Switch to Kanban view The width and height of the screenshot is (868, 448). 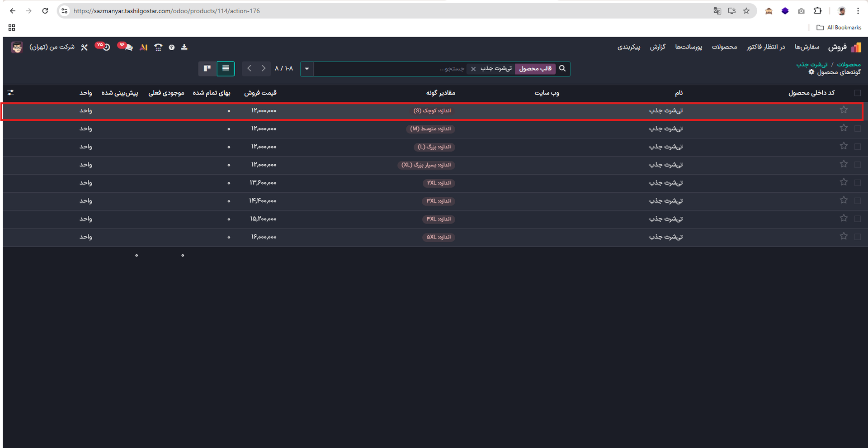(207, 68)
